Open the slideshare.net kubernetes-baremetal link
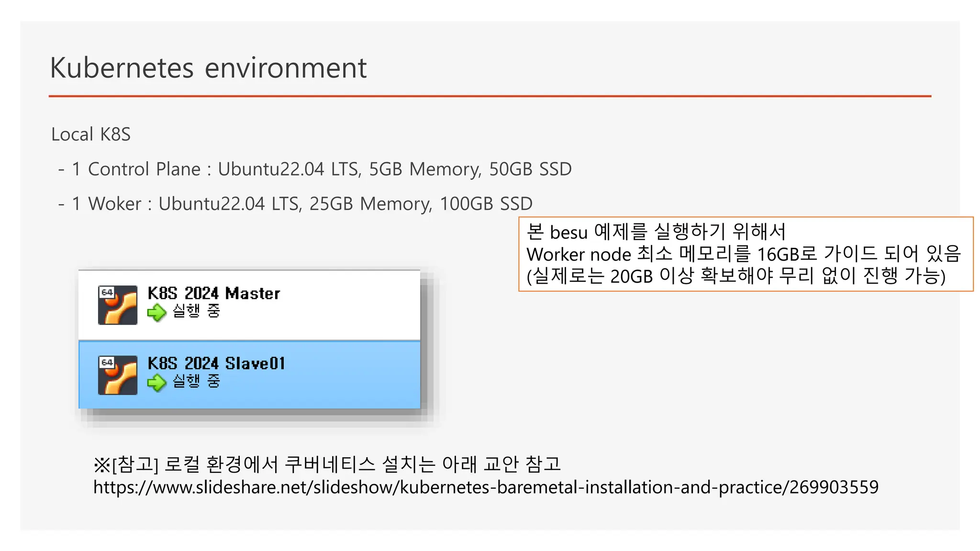The image size is (980, 551). point(485,487)
